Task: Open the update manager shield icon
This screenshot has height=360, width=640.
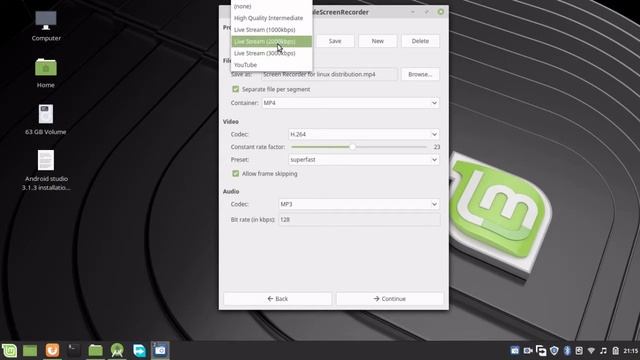Action: pos(554,350)
